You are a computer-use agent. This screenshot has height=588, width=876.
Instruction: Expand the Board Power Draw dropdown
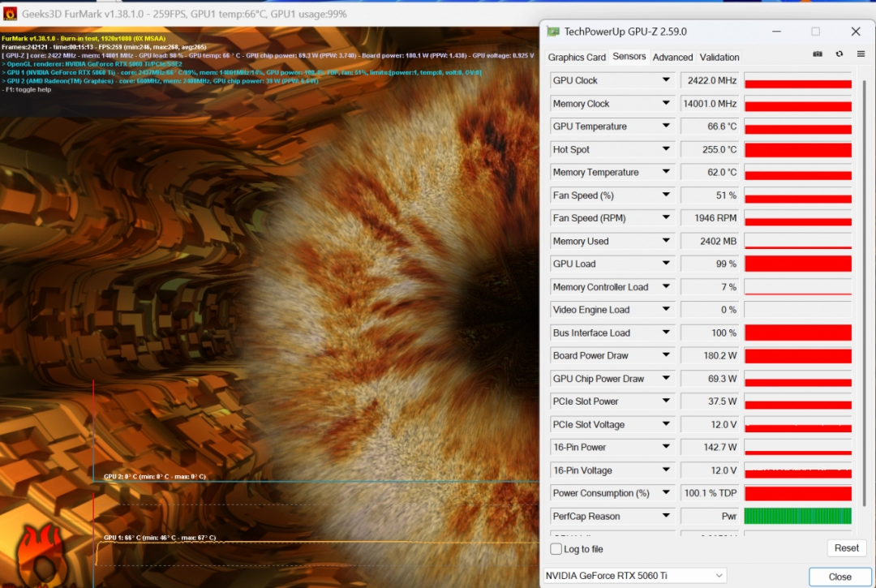click(x=666, y=355)
